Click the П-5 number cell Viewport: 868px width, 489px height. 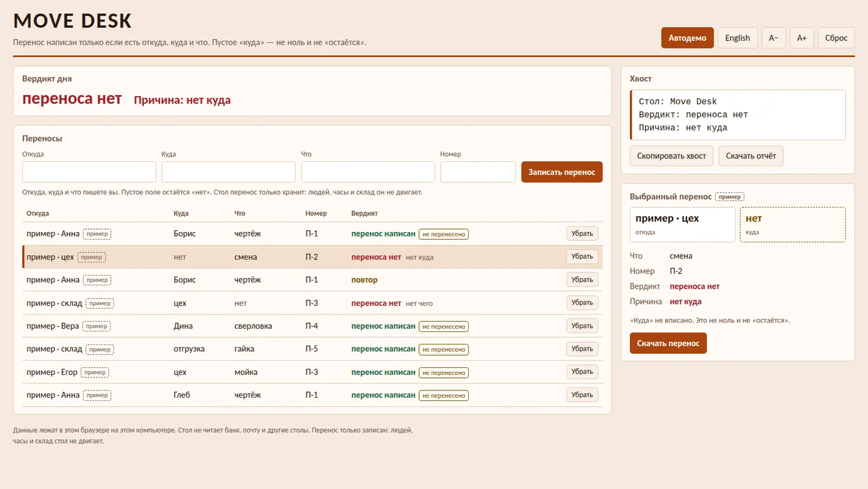click(312, 349)
